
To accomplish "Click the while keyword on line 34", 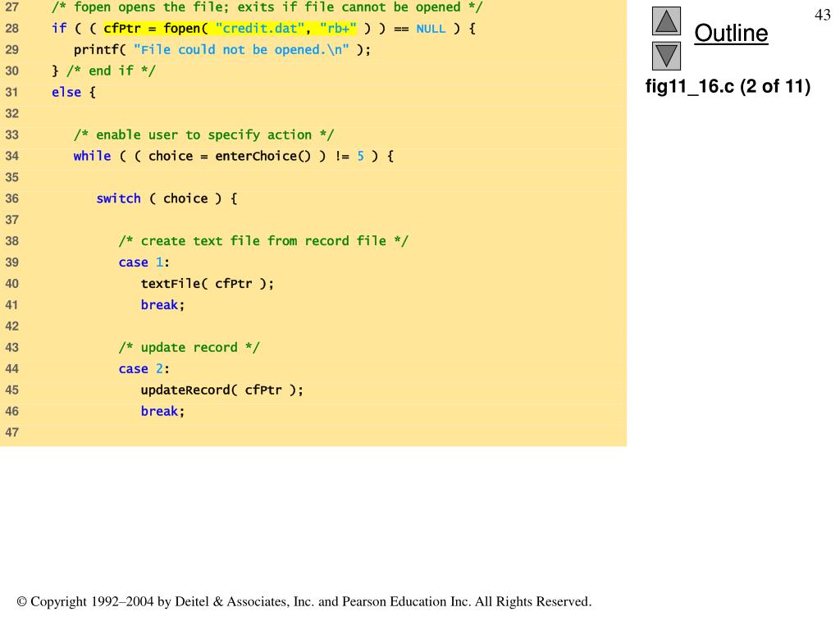I will 92,156.
